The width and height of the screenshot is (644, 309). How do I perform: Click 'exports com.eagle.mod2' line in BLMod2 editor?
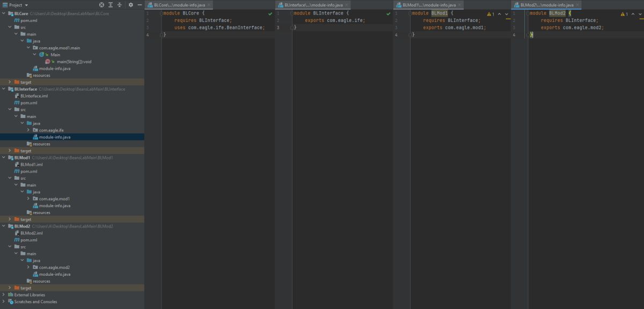573,27
